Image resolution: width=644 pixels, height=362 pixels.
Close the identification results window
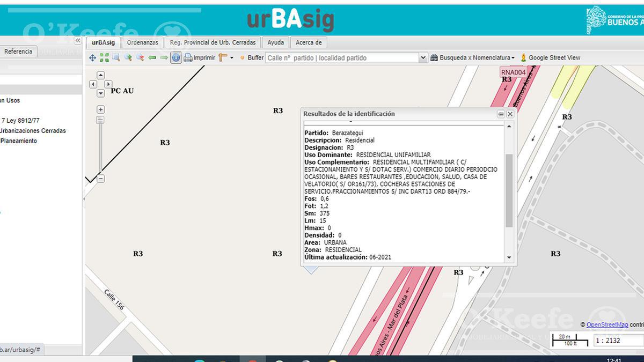[x=510, y=114]
